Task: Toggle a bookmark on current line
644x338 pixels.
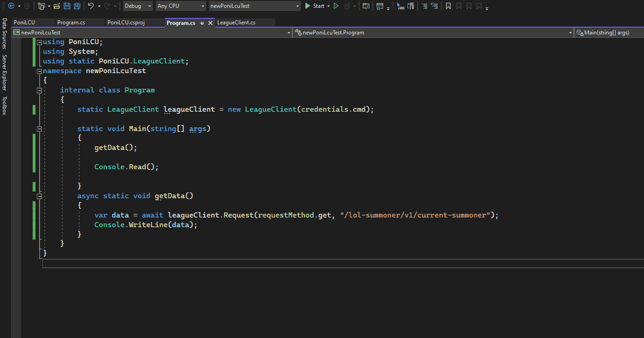Action: (448, 6)
